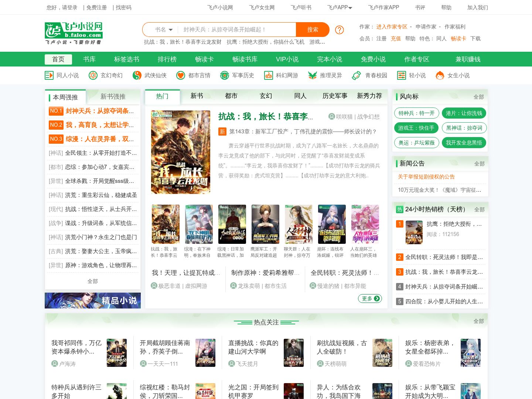Click 免费注册 link
This screenshot has height=399, width=532.
(x=96, y=7)
